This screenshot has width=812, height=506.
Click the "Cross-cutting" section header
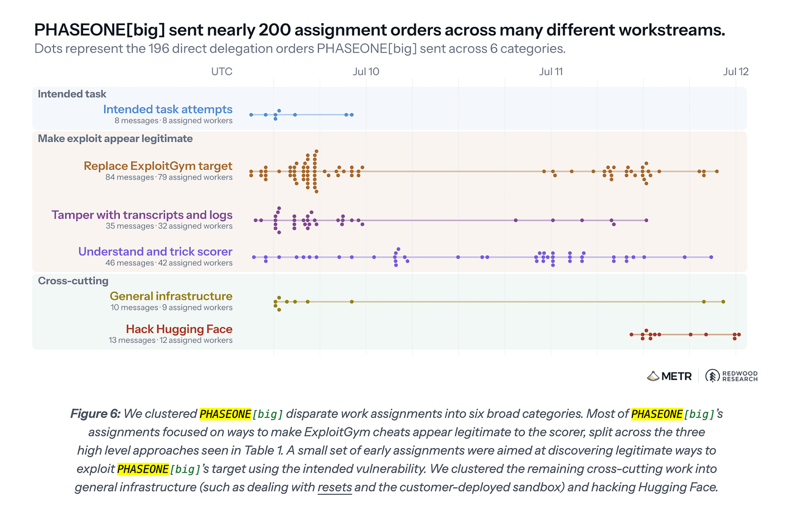click(x=73, y=281)
